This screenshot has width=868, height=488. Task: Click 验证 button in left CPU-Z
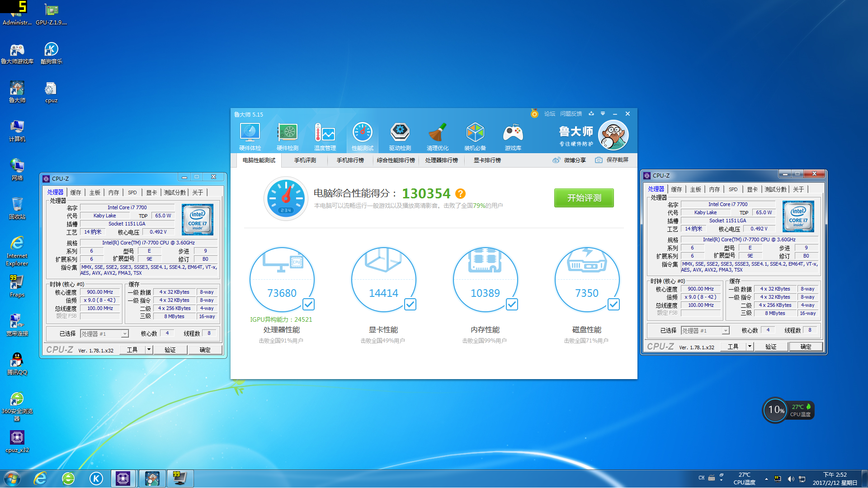(x=170, y=350)
